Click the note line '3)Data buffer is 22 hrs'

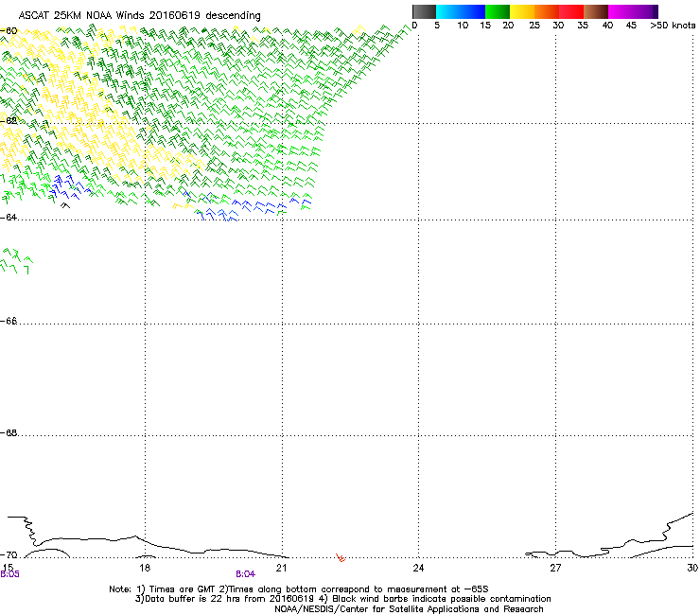[342, 599]
